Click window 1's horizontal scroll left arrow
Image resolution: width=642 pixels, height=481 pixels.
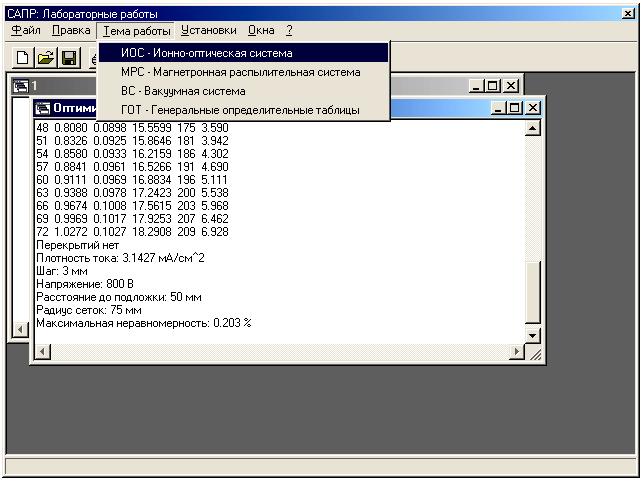[20, 329]
